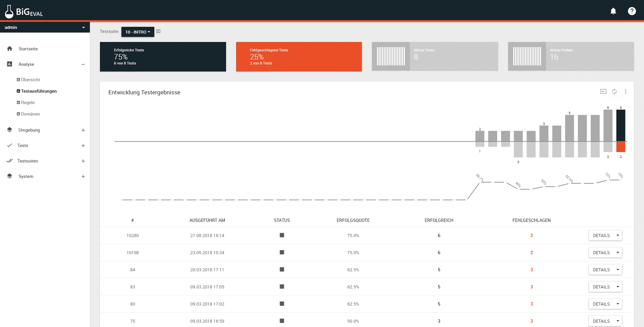Open the chart's three-dot options menu
This screenshot has height=327, width=644.
pos(625,91)
